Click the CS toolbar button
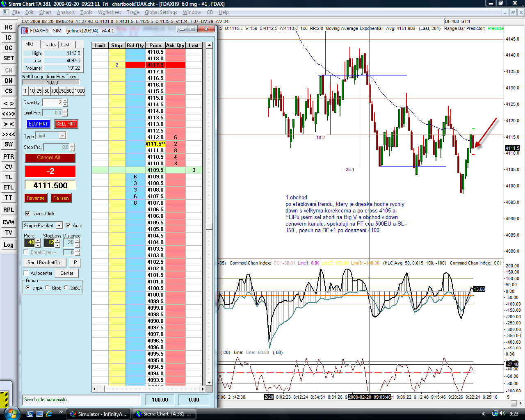Image resolution: width=525 pixels, height=420 pixels. 9,91
